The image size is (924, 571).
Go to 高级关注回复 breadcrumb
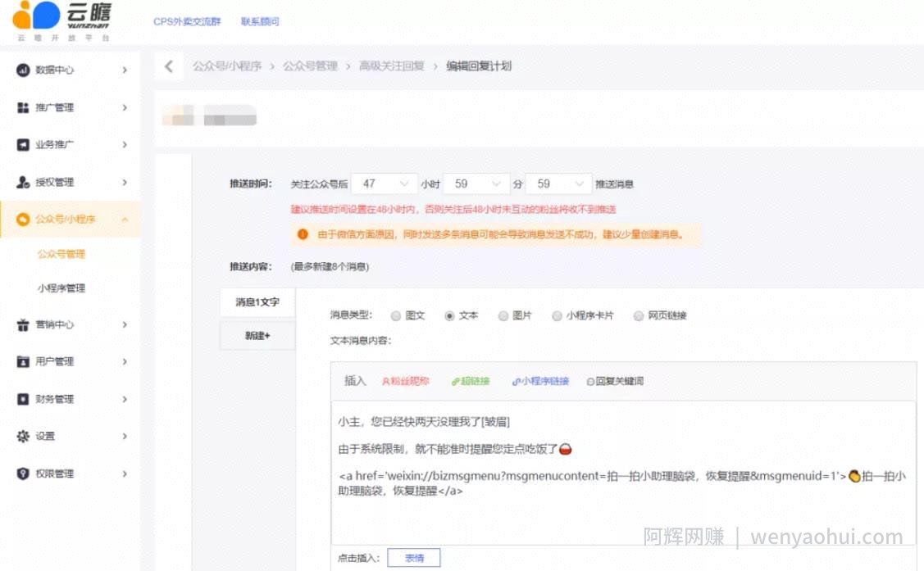(392, 66)
